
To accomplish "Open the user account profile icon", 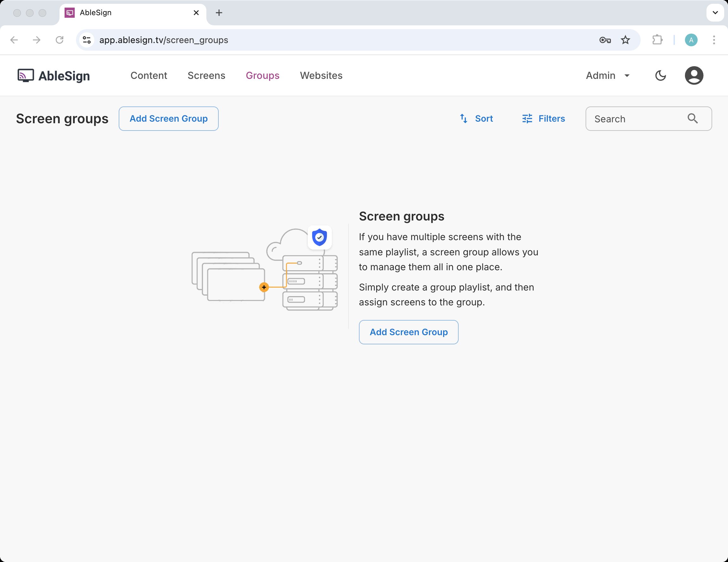I will click(x=694, y=75).
